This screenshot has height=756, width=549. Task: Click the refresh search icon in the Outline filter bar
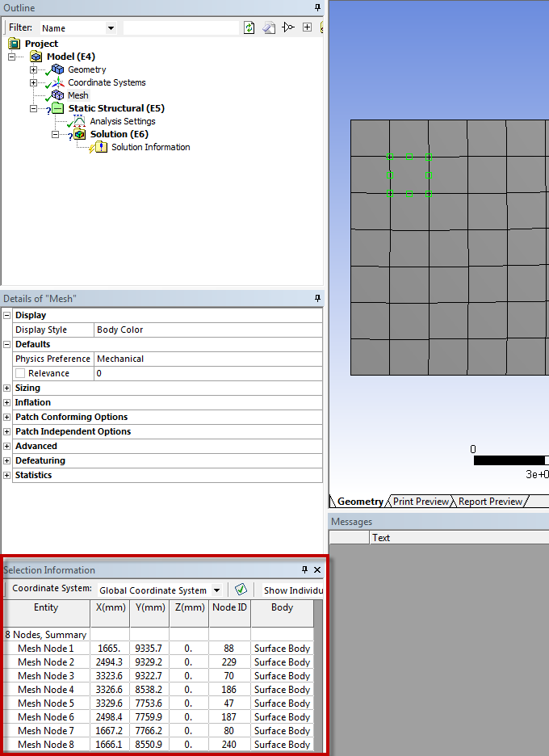[249, 27]
